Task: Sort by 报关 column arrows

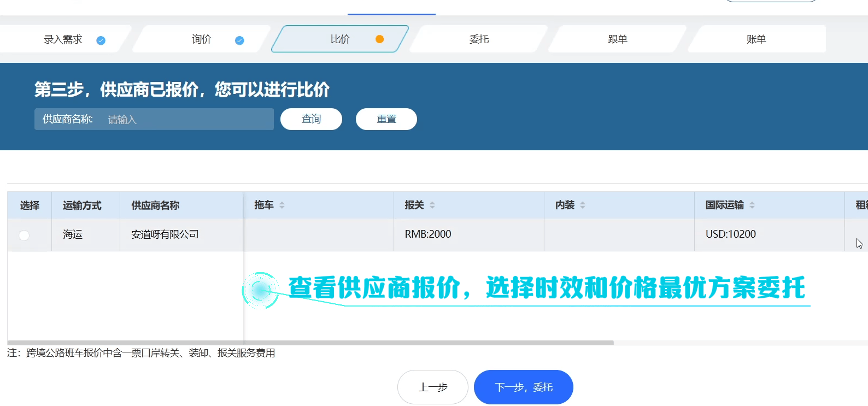Action: (x=432, y=205)
